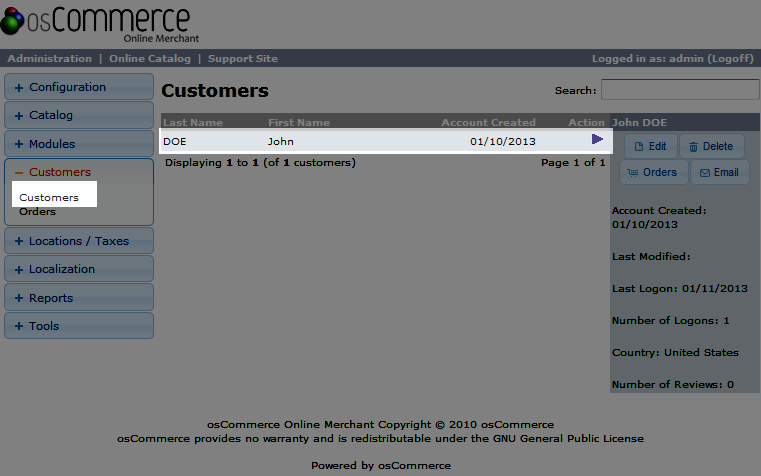The image size is (761, 476).
Task: Select Customers submenu item in sidebar
Action: (49, 198)
